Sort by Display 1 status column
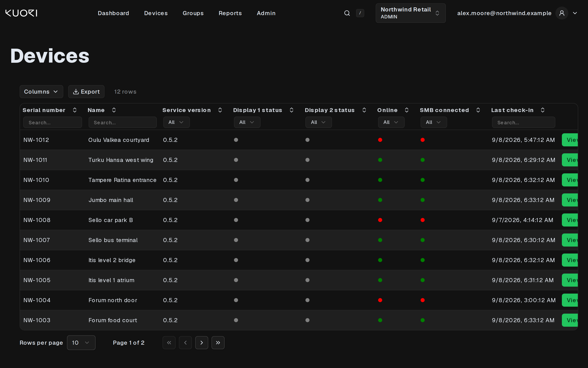This screenshot has width=588, height=368. point(292,110)
